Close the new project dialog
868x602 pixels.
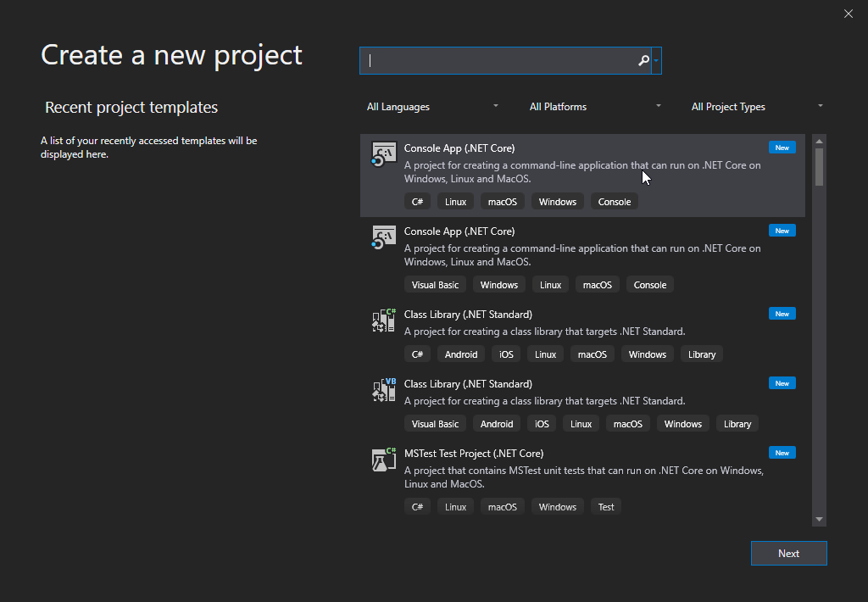coord(849,14)
